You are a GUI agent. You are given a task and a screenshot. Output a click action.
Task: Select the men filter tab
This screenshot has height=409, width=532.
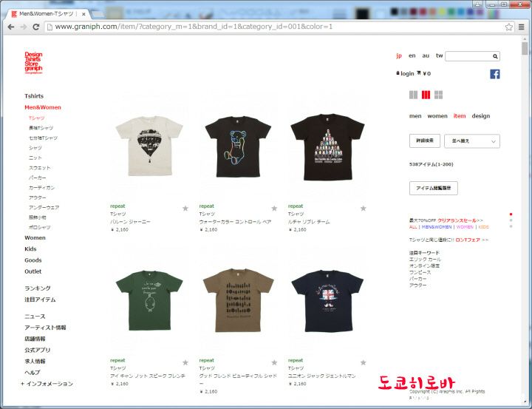tap(415, 116)
